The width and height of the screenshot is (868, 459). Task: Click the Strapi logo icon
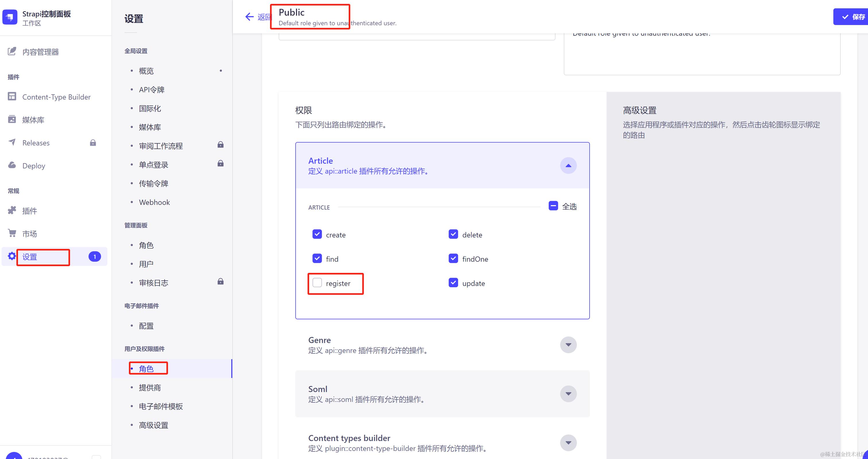[10, 17]
